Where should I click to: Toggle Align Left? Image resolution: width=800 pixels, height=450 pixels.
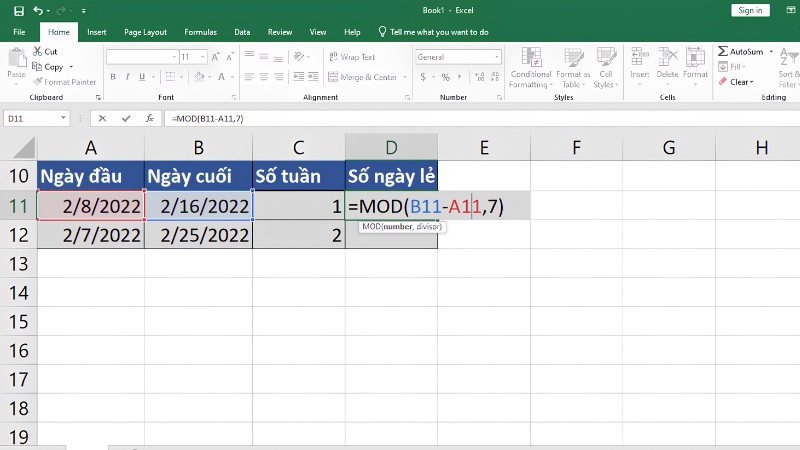pos(249,77)
